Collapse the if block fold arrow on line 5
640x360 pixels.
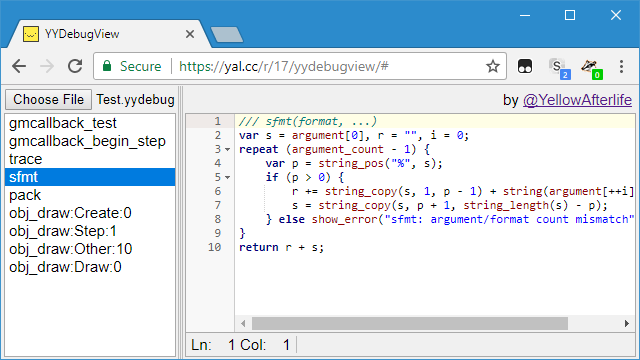(228, 178)
